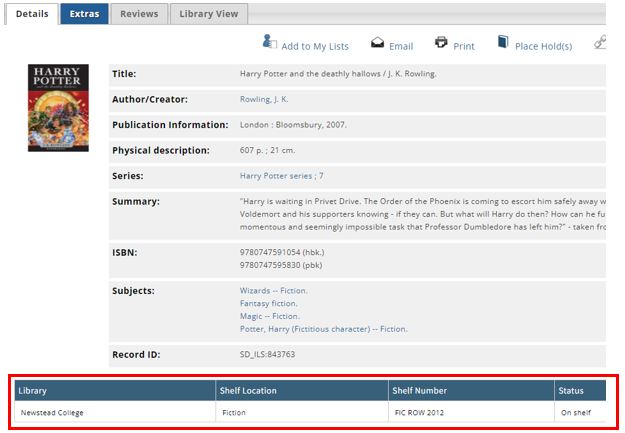Select the Magic -- Fiction subject link
This screenshot has width=625, height=433.
pos(269,316)
